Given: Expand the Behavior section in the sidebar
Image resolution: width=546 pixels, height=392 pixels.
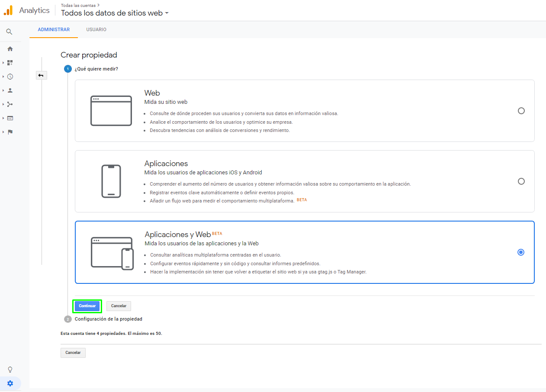Looking at the screenshot, I should tap(3, 118).
